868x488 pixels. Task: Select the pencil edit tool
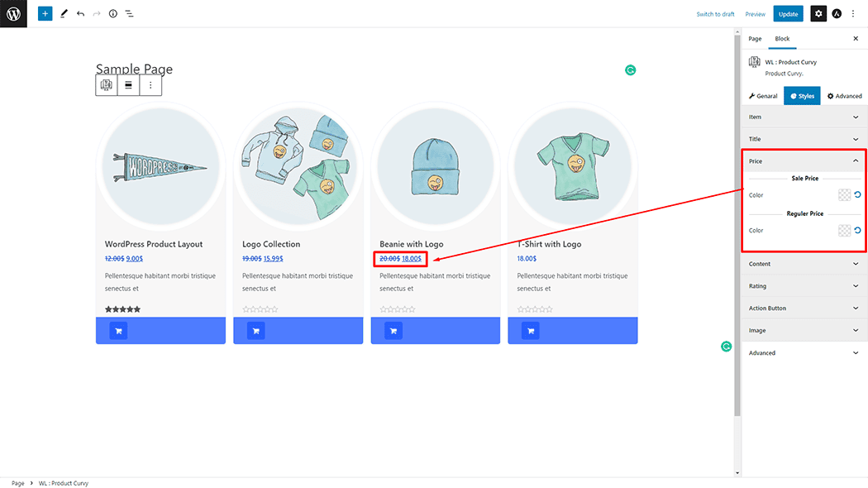[x=64, y=14]
